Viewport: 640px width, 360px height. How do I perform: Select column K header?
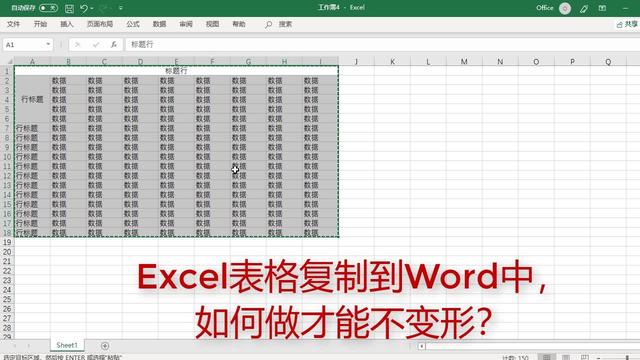tap(392, 62)
